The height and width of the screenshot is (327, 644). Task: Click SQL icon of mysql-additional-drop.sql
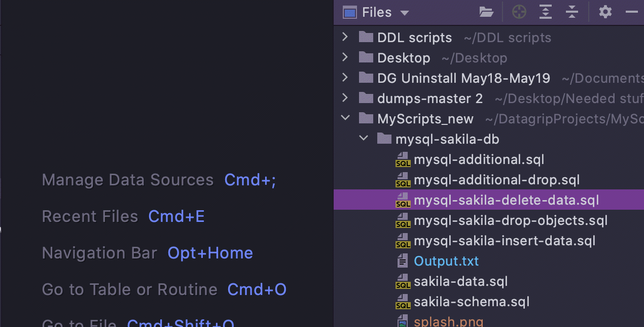click(403, 180)
